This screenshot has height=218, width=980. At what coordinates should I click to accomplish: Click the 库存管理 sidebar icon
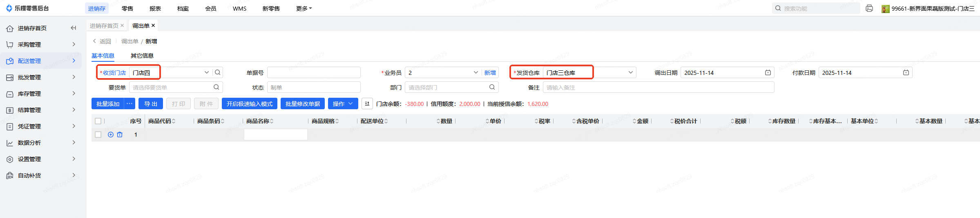point(10,94)
